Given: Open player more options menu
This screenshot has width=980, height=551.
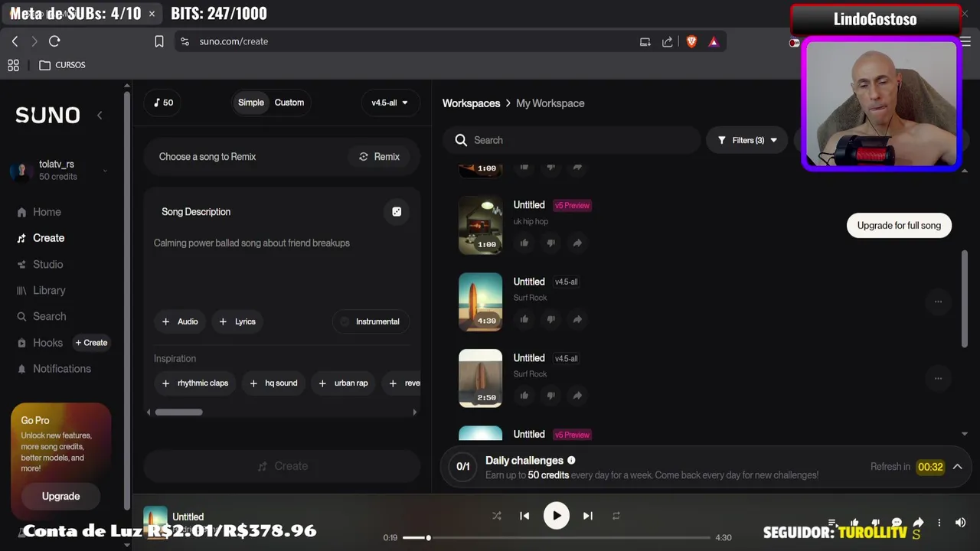Looking at the screenshot, I should [939, 523].
